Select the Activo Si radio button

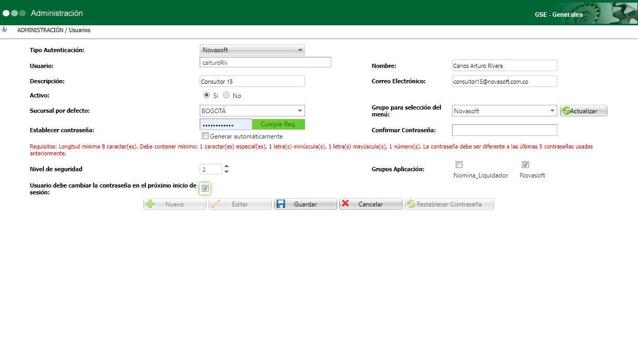[x=207, y=95]
